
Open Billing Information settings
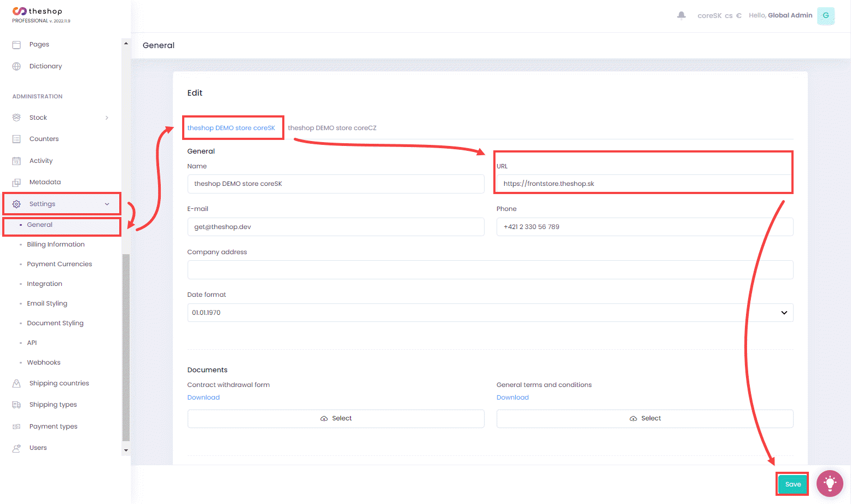56,244
